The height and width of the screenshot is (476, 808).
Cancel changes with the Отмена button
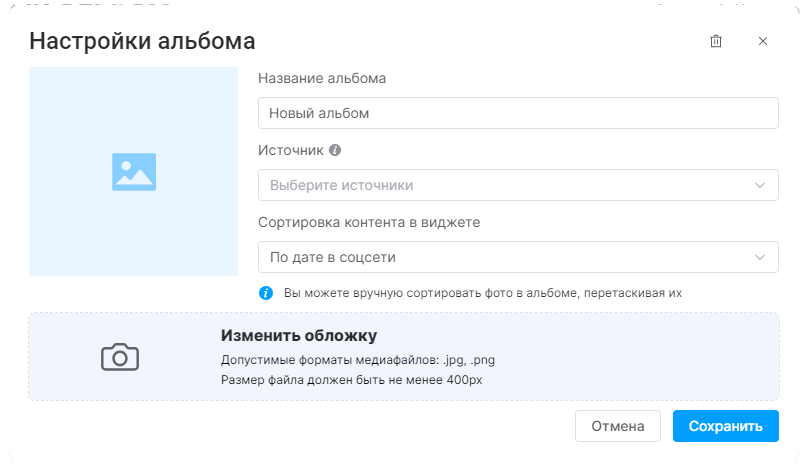618,426
